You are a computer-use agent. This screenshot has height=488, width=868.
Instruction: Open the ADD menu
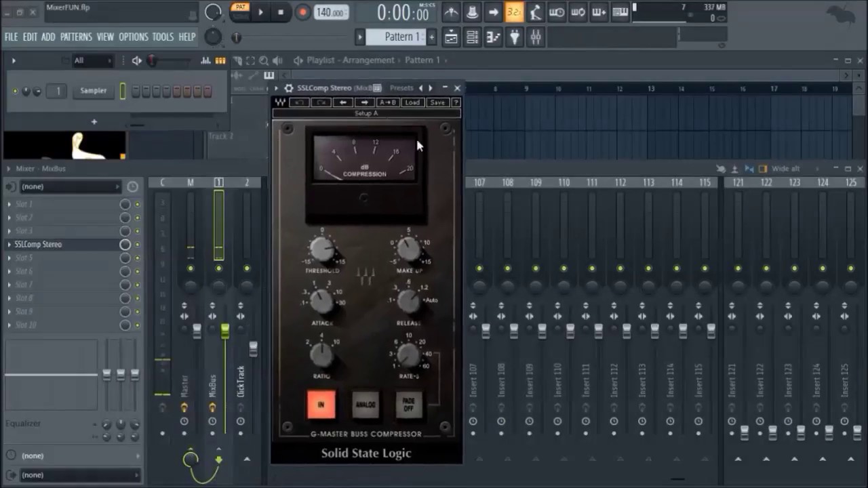(48, 37)
